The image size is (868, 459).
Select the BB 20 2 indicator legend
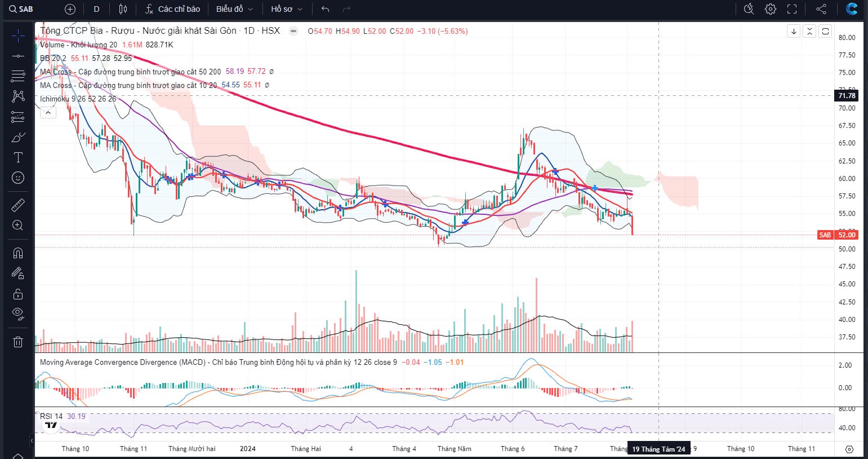pyautogui.click(x=53, y=58)
